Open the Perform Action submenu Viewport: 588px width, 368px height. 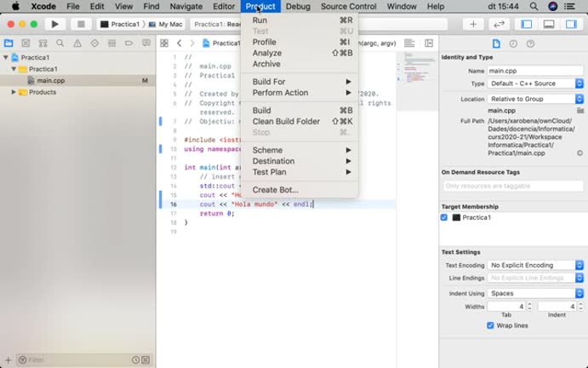(300, 93)
